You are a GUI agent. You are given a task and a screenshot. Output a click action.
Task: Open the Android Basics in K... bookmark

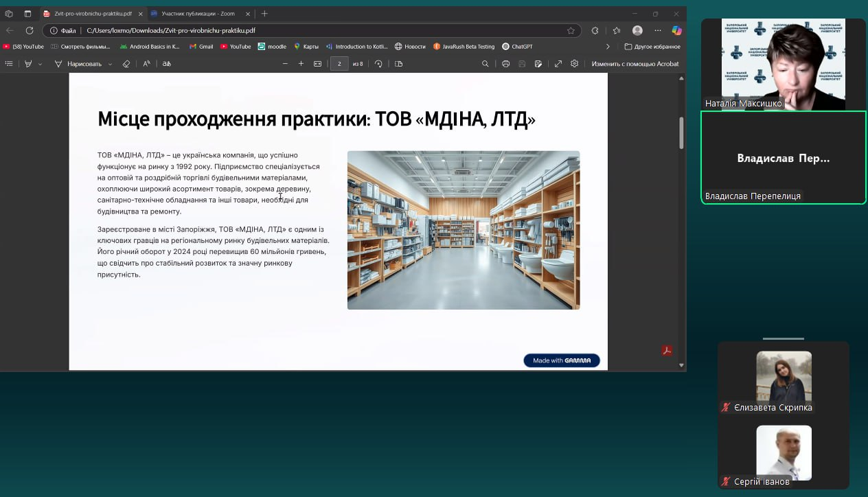tap(150, 47)
